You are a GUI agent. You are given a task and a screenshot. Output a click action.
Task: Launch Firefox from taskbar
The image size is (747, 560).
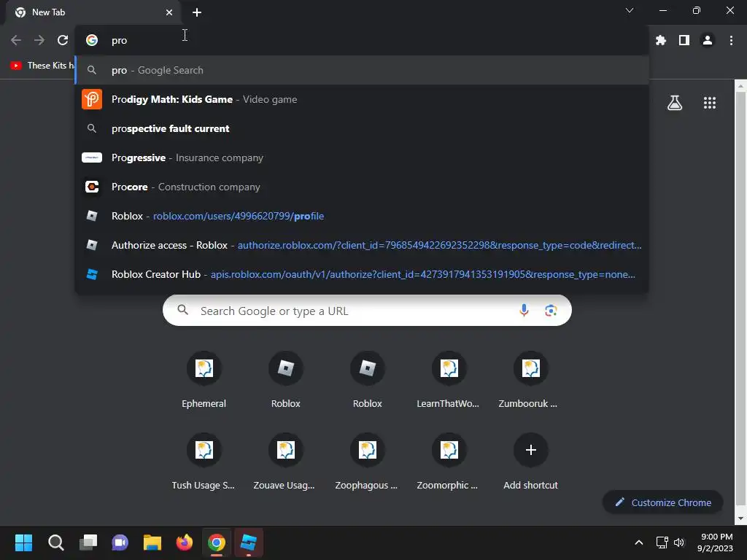[x=185, y=542]
